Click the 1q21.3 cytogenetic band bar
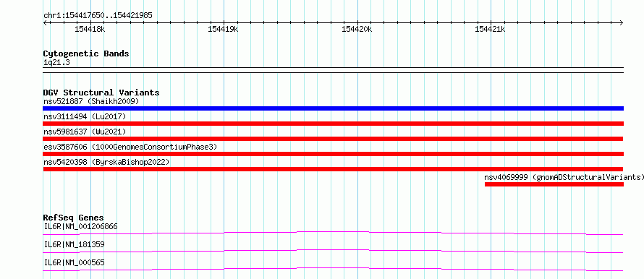 (x=333, y=70)
